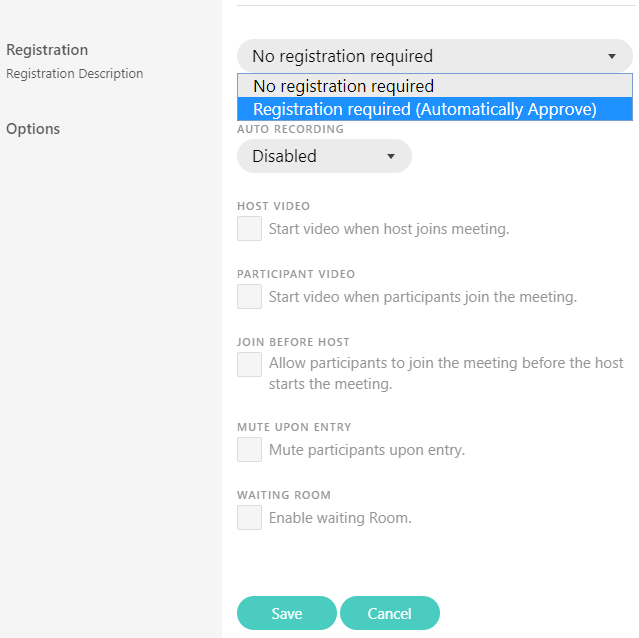
Task: Open the Registration dropdown arrow
Action: (x=612, y=56)
